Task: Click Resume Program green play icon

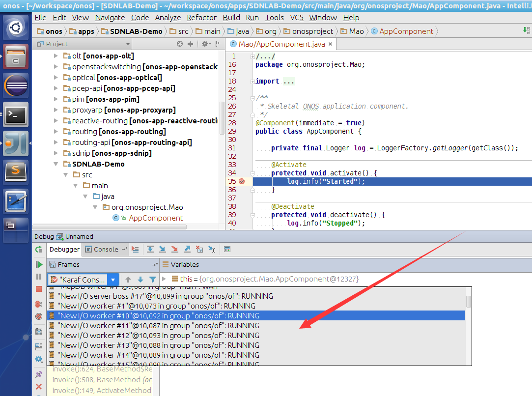Action: 39,264
